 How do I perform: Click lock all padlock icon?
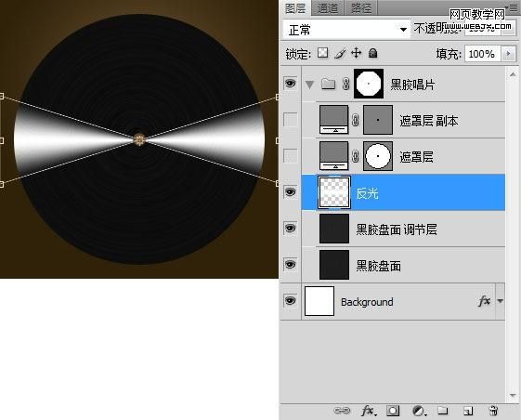pyautogui.click(x=372, y=53)
